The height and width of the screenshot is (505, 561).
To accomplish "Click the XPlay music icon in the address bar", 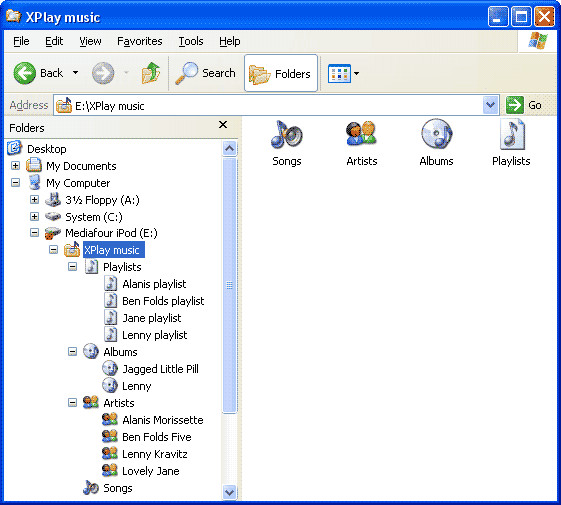I will pos(64,105).
